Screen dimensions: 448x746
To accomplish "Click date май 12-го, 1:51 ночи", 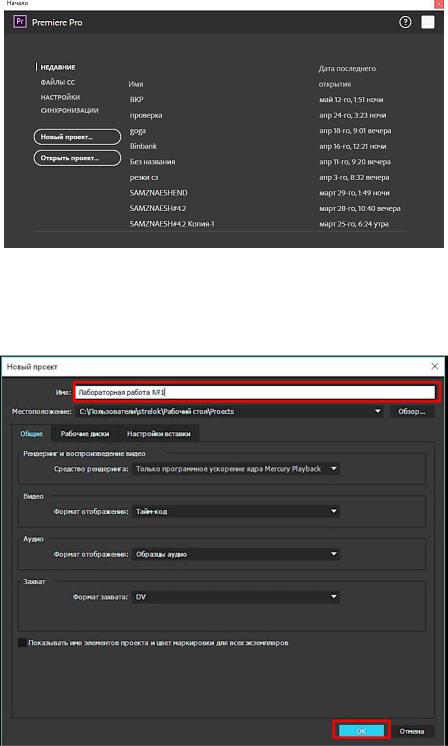I will pyautogui.click(x=351, y=99).
